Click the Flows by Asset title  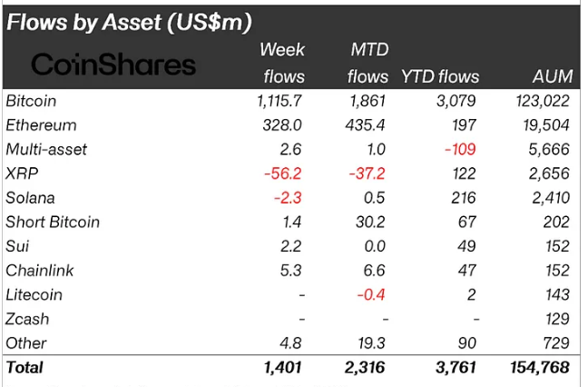pyautogui.click(x=129, y=22)
